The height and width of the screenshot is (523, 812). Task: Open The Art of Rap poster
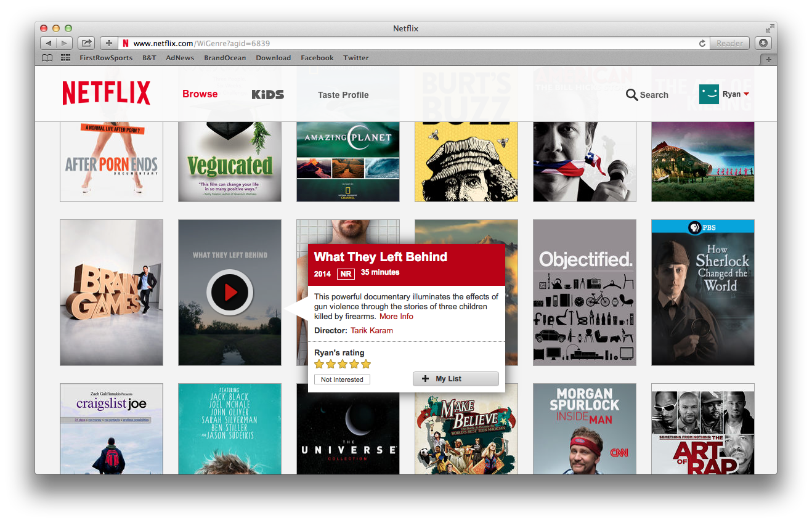click(x=703, y=429)
